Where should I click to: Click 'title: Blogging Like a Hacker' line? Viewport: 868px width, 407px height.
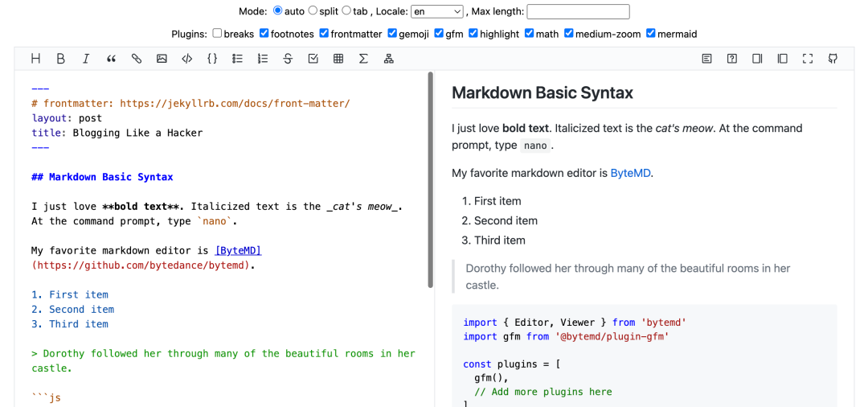click(x=117, y=133)
